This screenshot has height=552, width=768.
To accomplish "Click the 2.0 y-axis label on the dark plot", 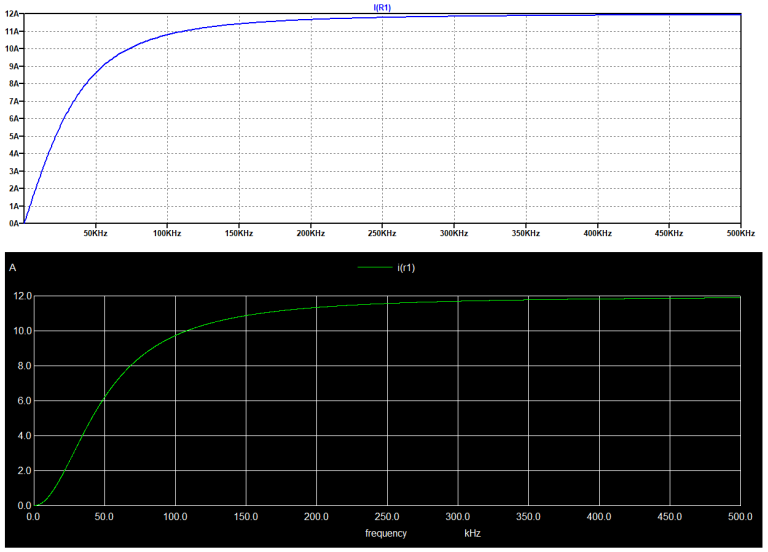I will pos(22,471).
